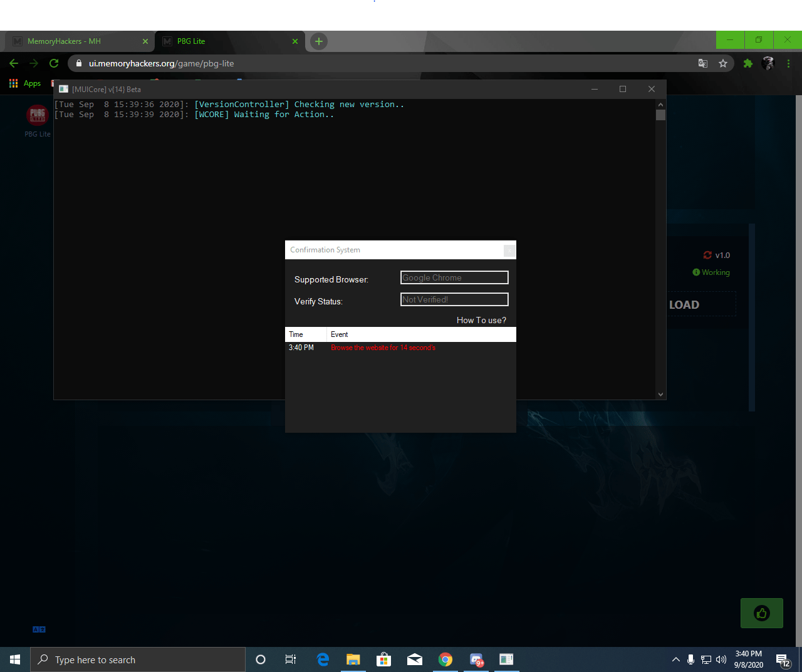The height and width of the screenshot is (672, 802).
Task: Click the Supported Browser field
Action: click(x=454, y=277)
